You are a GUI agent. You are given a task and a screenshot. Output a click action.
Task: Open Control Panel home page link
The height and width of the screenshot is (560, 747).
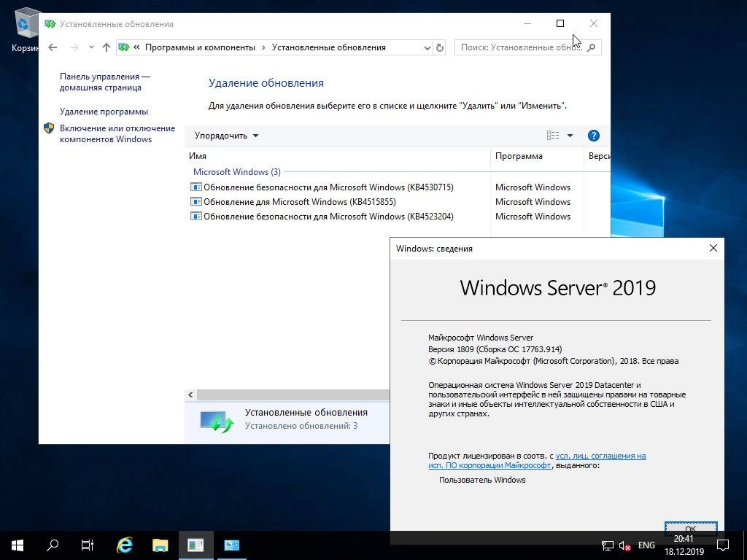tap(105, 82)
